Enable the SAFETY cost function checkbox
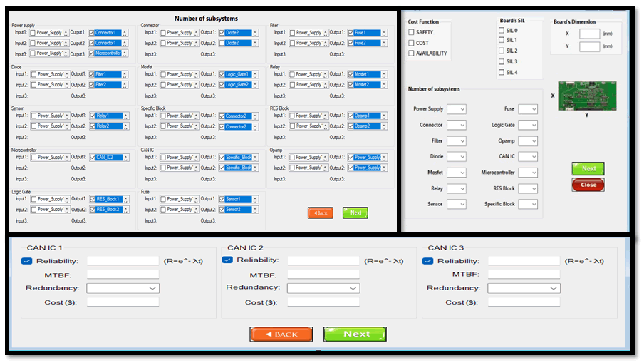 click(x=412, y=32)
